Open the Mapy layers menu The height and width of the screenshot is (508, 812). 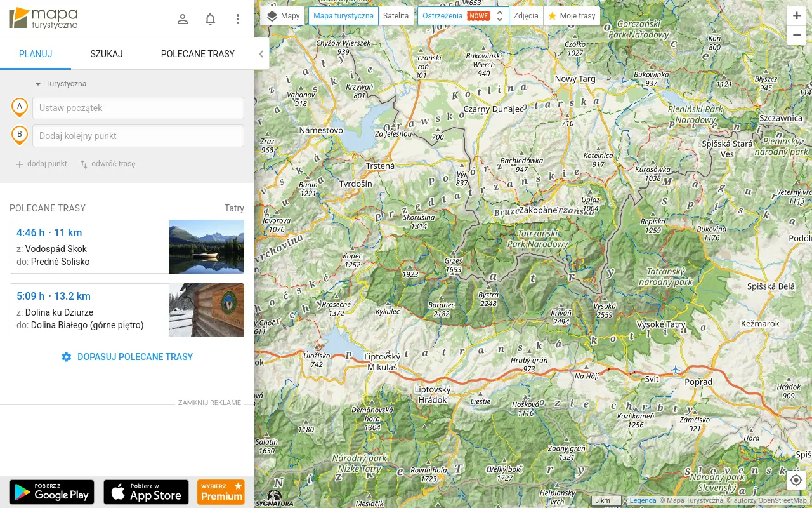pos(283,16)
